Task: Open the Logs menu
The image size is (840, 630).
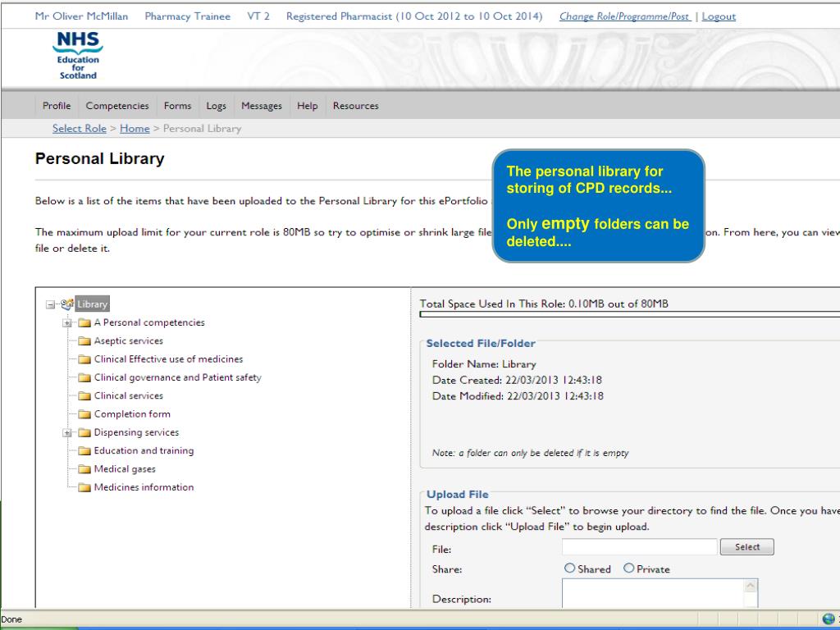Action: pyautogui.click(x=217, y=106)
